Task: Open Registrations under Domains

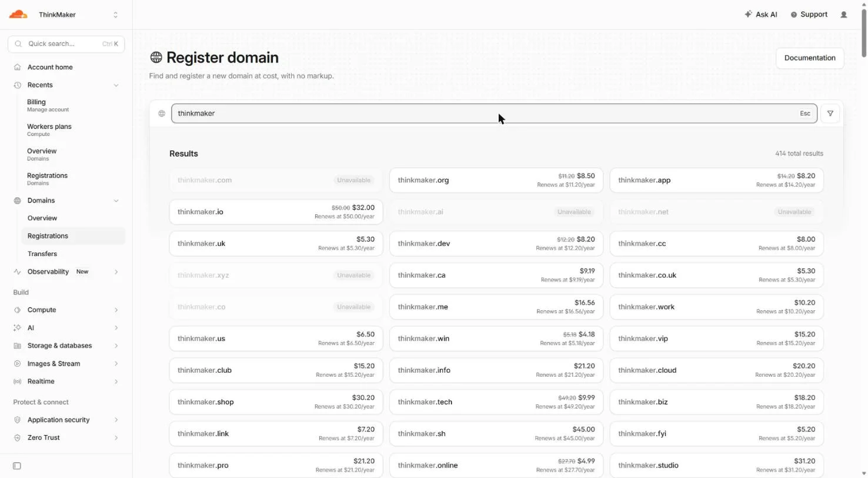Action: click(x=73, y=235)
